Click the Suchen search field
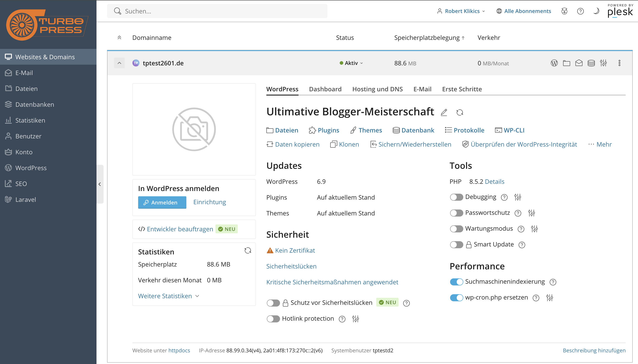The height and width of the screenshot is (364, 638). click(217, 11)
